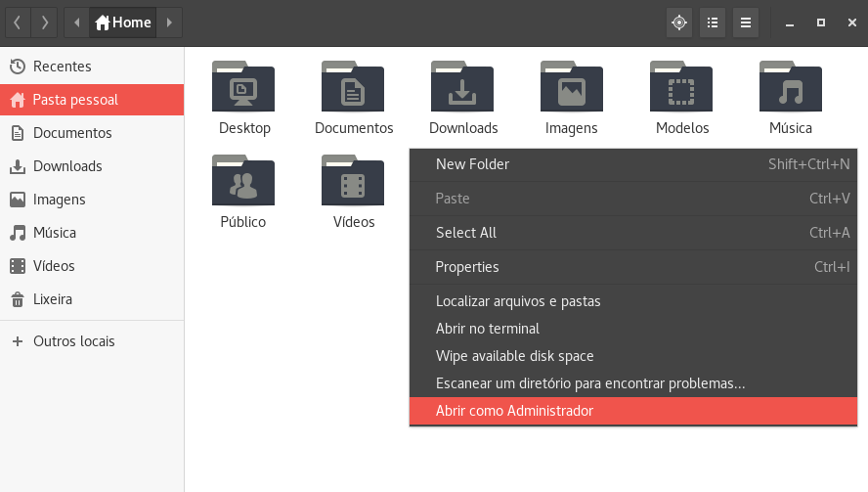Click Localizar arquivos e pastas

click(x=633, y=301)
